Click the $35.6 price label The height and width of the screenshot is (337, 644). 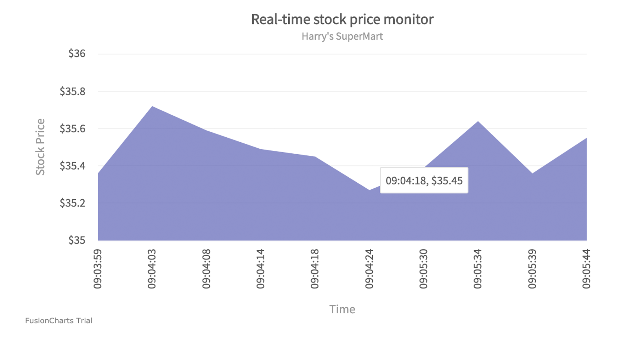pos(73,128)
